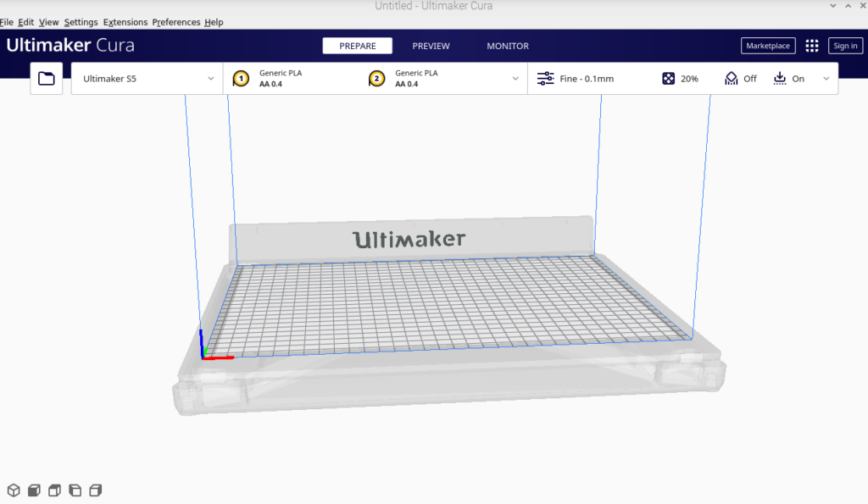868x504 pixels.
Task: Select the right side view cube icon
Action: pyautogui.click(x=95, y=490)
